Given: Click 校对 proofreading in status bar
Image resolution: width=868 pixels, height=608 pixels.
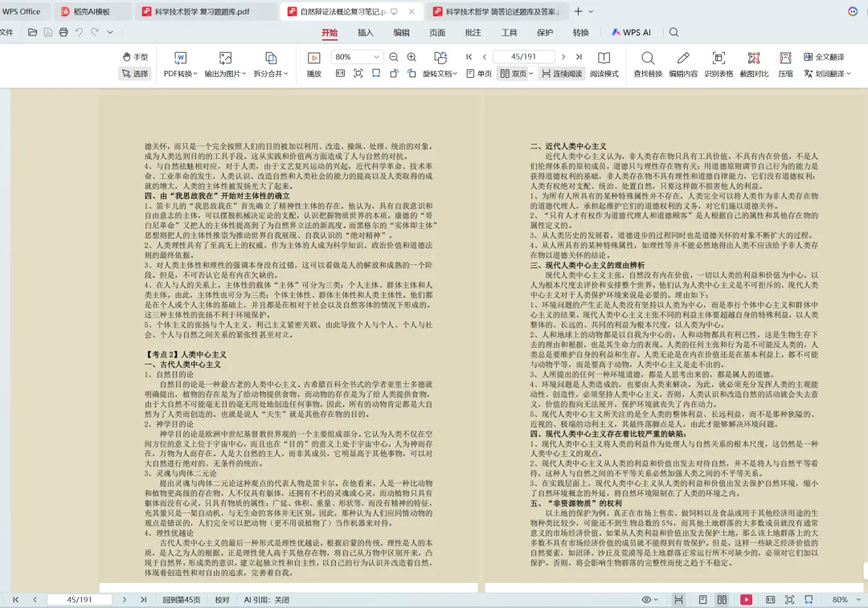Looking at the screenshot, I should tap(223, 600).
